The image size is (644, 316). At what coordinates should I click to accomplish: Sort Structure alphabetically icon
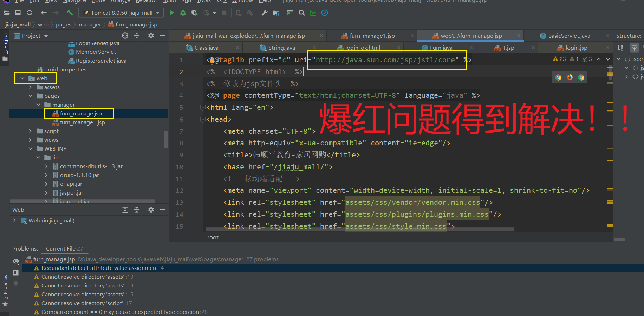tap(620, 48)
